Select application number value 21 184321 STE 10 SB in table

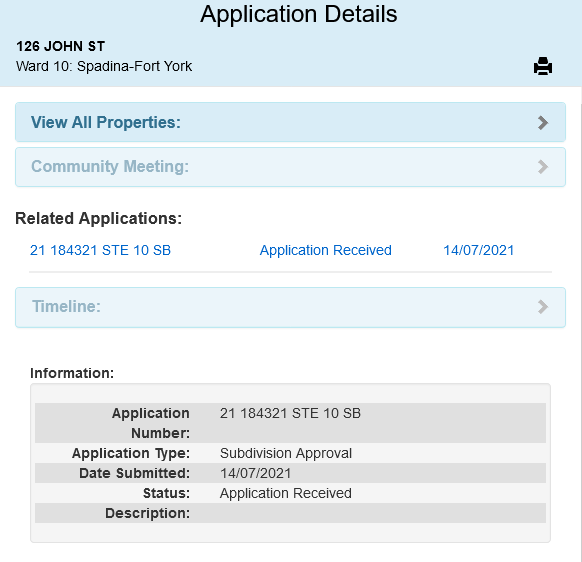pyautogui.click(x=290, y=413)
